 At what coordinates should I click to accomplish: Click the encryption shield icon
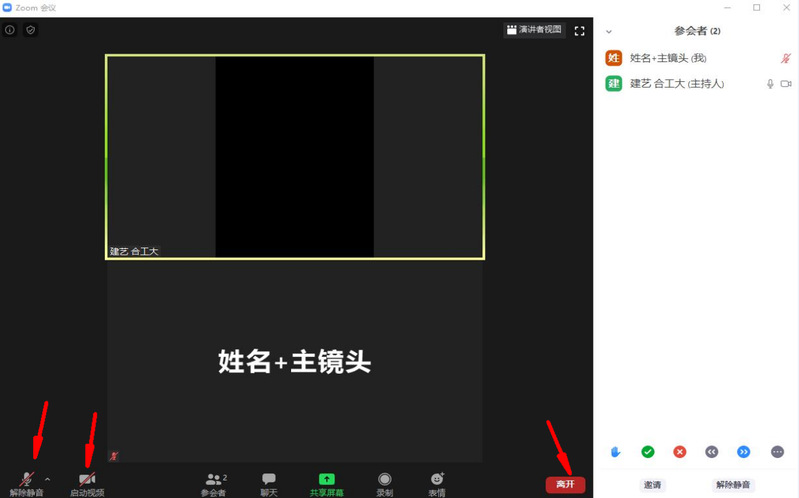pos(30,30)
